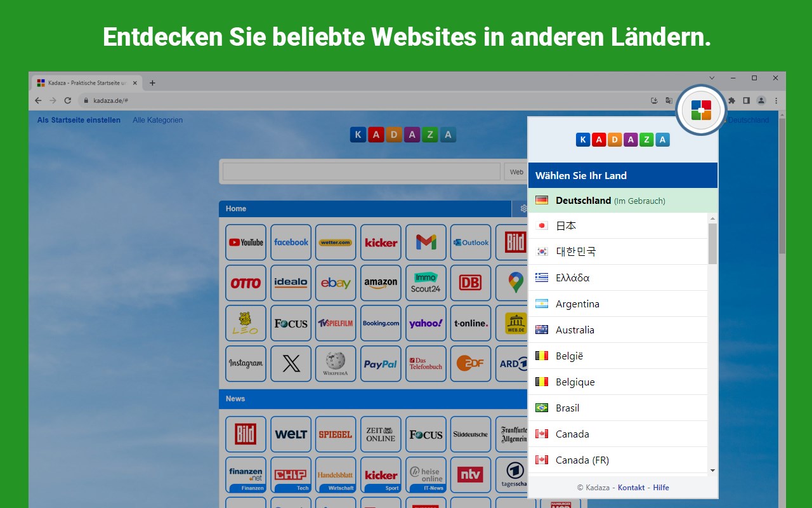Open the Deutsche Bahn DB tile
The width and height of the screenshot is (812, 508).
[x=471, y=283]
